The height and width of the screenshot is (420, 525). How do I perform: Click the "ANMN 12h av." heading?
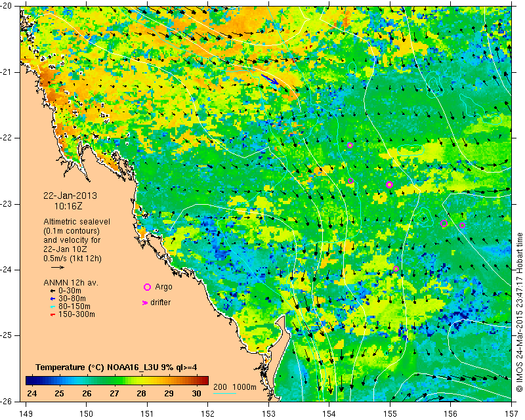pos(71,283)
